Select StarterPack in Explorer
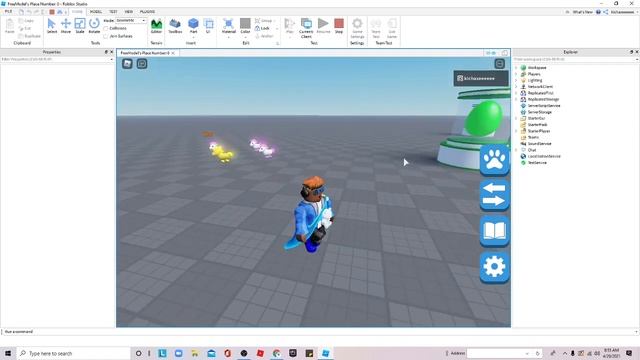Image resolution: width=640 pixels, height=360 pixels. (x=537, y=124)
